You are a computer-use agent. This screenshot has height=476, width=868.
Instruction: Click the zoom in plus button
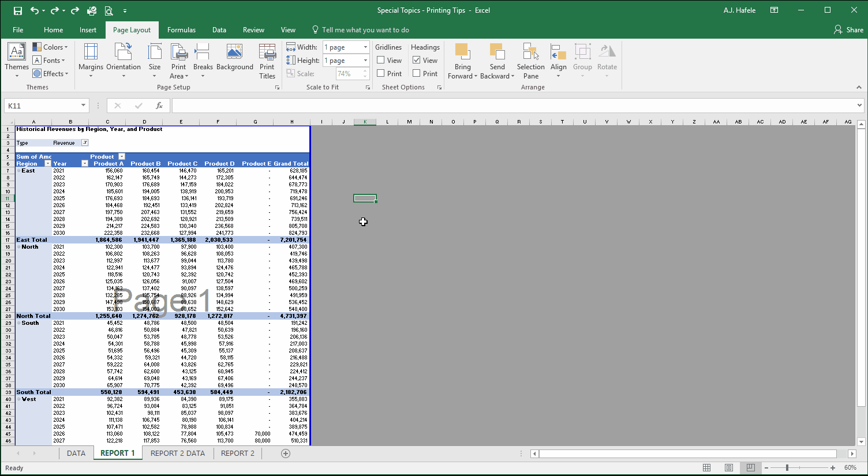click(x=833, y=468)
